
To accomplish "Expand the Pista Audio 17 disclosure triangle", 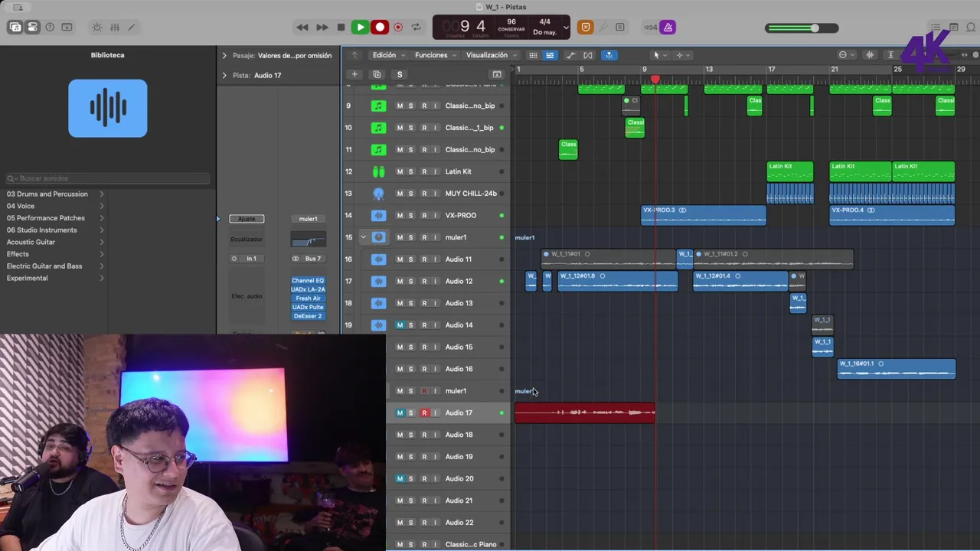I will point(224,76).
